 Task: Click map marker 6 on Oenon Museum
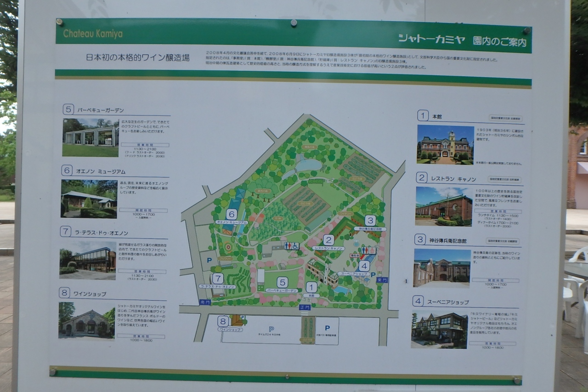[232, 214]
